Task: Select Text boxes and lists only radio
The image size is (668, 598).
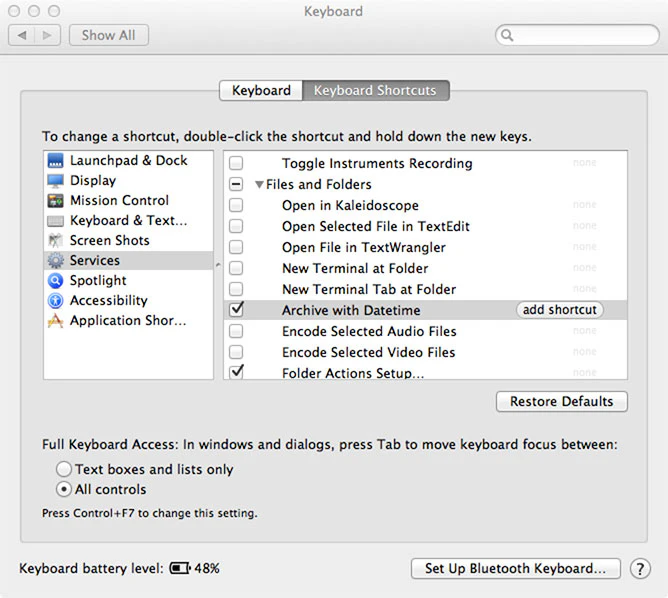Action: pos(64,469)
